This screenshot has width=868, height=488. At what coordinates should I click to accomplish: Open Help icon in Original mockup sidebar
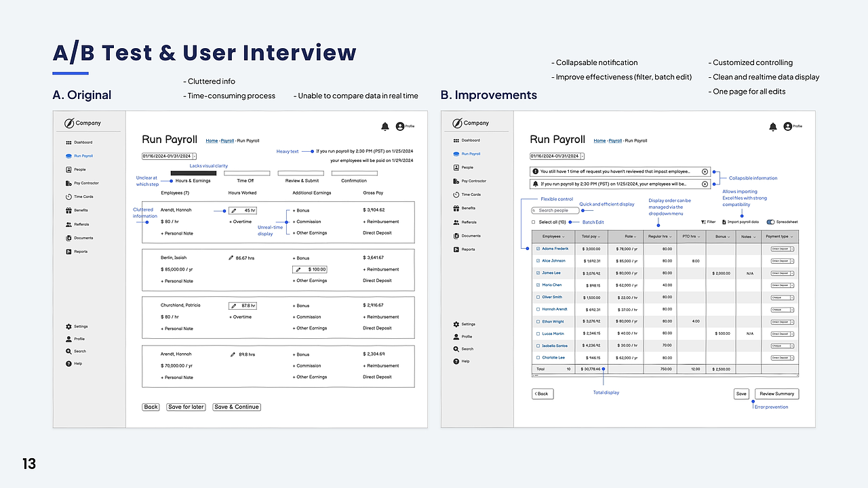(68, 363)
